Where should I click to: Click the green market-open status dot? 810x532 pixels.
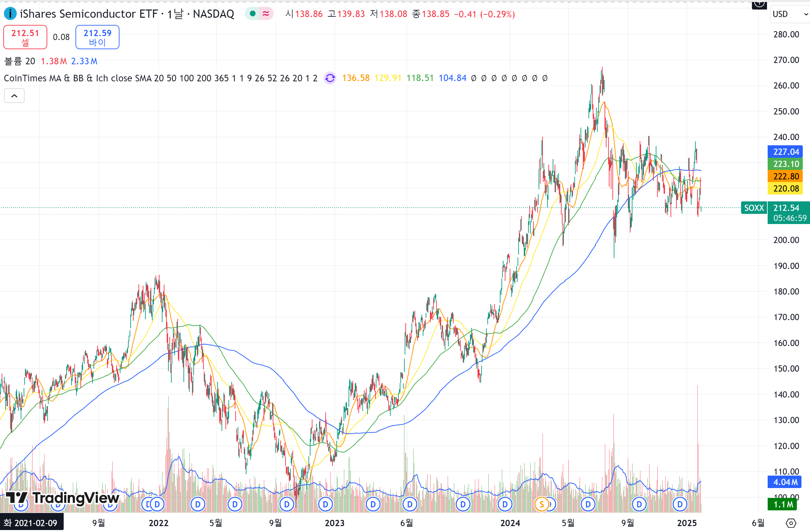(252, 14)
